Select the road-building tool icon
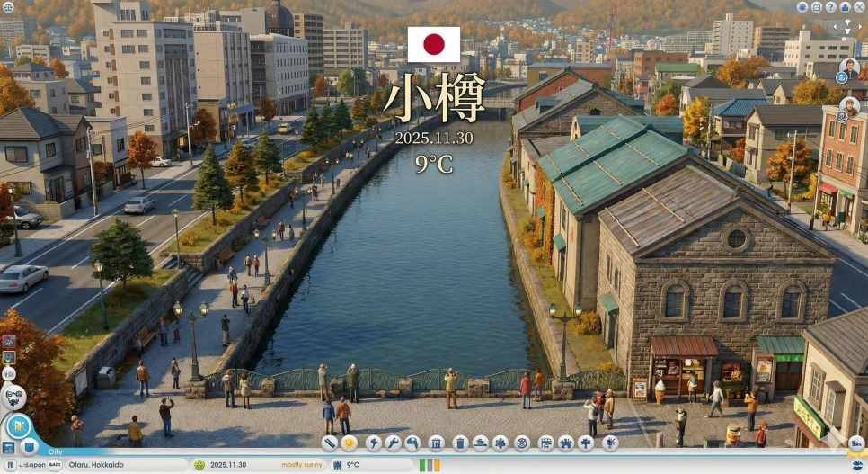The height and width of the screenshot is (474, 868). 330,443
